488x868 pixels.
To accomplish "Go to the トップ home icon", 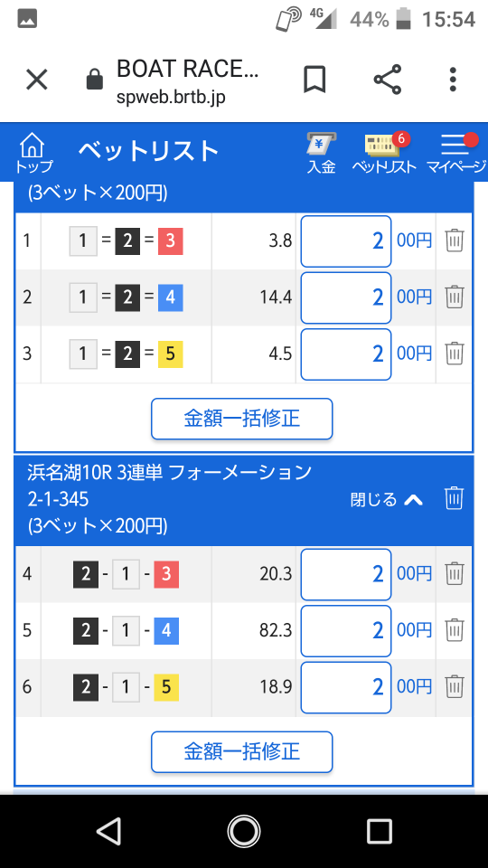I will (x=33, y=154).
